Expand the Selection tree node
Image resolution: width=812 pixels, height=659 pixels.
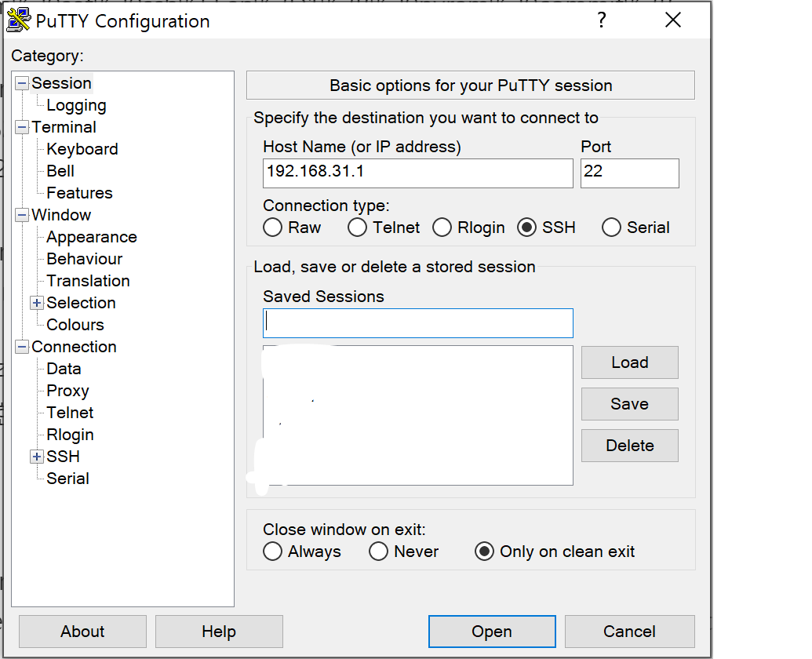tap(37, 303)
